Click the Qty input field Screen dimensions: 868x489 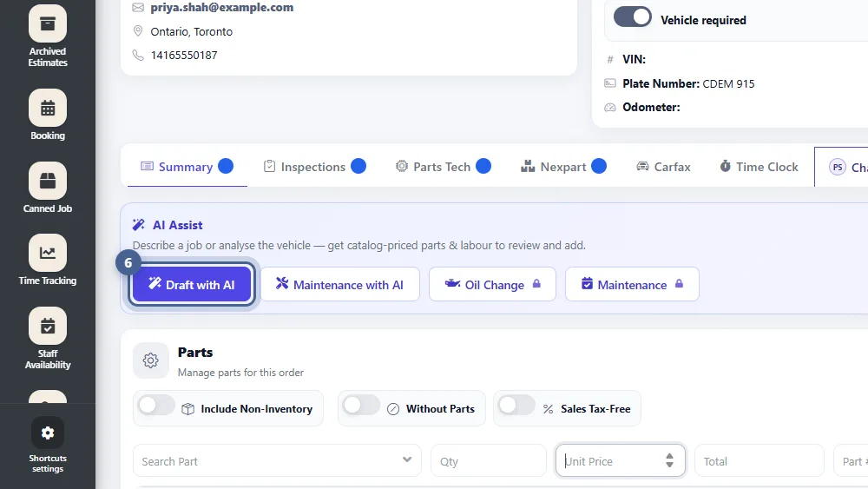[488, 460]
